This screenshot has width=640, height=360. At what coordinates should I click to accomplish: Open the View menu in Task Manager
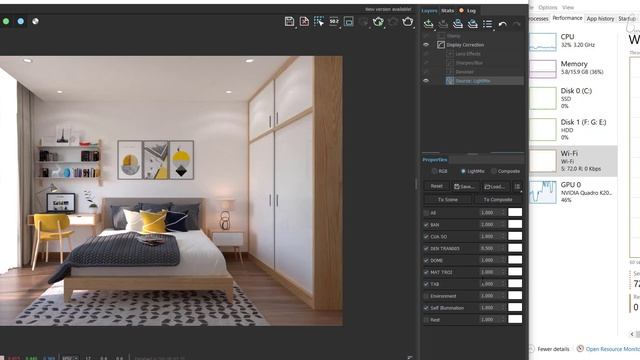(x=568, y=7)
